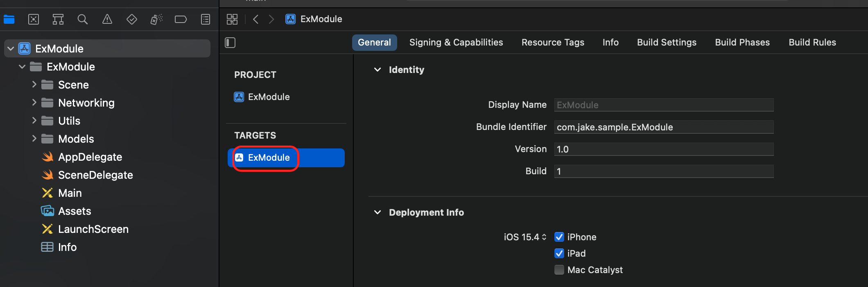The height and width of the screenshot is (287, 868).
Task: Open the Find navigator magnifier
Action: point(83,19)
